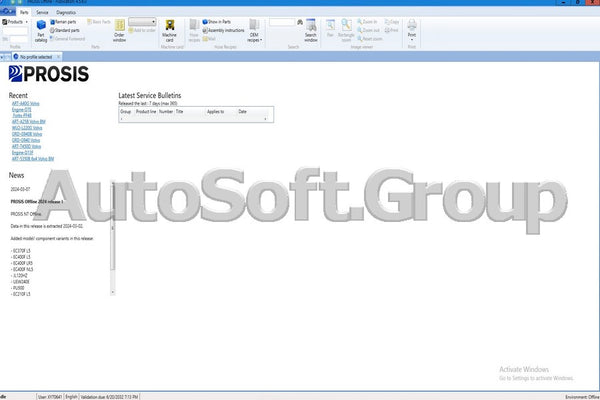The width and height of the screenshot is (600, 400).
Task: Select the No profile selected tab
Action: click(36, 57)
